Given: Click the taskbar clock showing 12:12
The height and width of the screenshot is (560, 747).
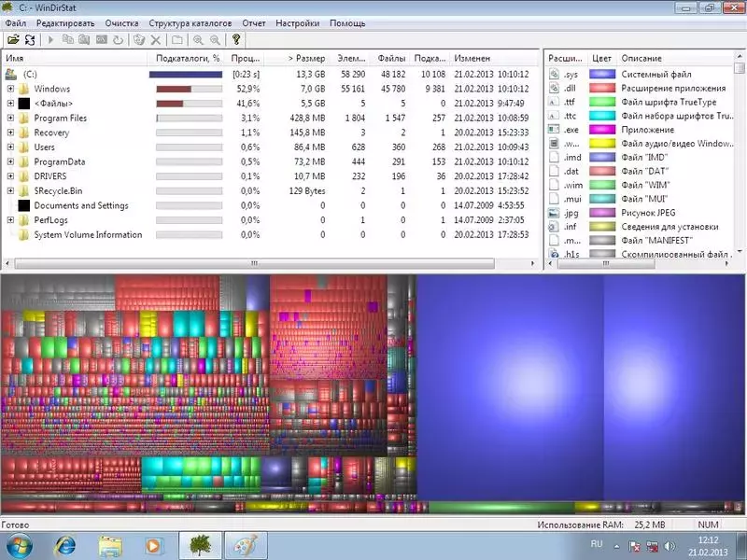Looking at the screenshot, I should click(x=708, y=546).
